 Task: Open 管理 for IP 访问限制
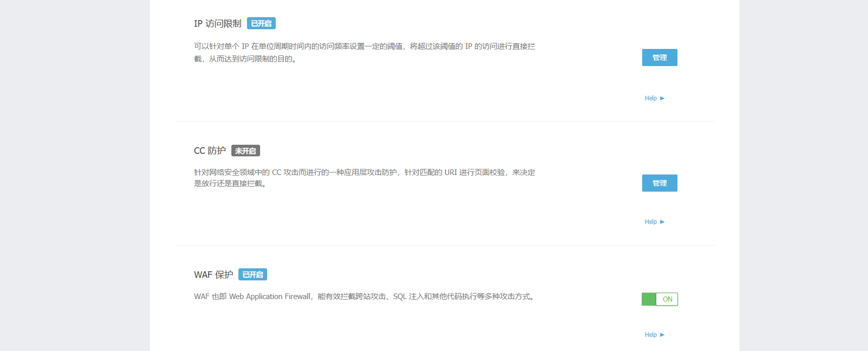click(x=659, y=57)
